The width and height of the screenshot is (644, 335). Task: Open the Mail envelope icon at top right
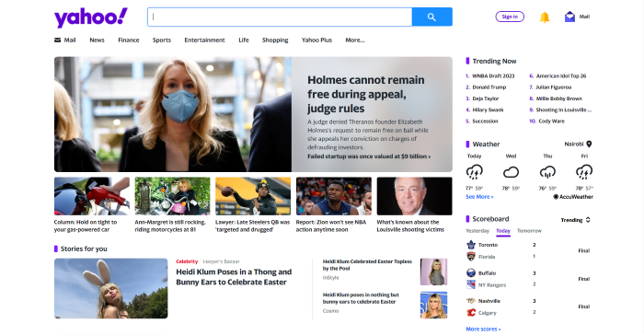pos(569,17)
